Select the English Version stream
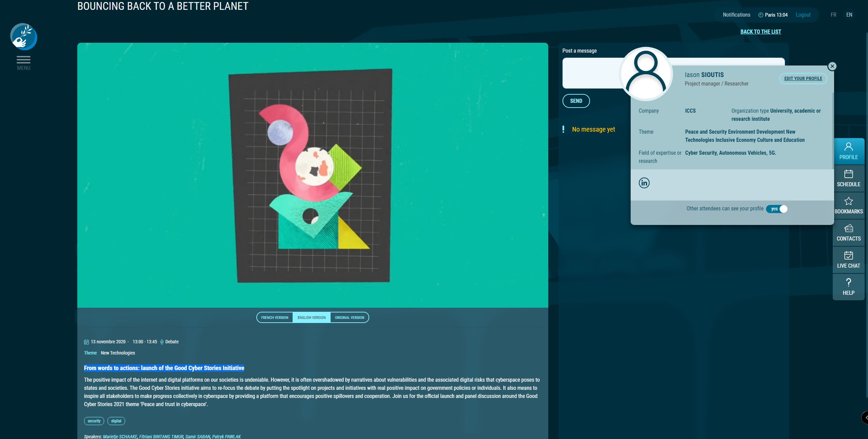 (311, 318)
